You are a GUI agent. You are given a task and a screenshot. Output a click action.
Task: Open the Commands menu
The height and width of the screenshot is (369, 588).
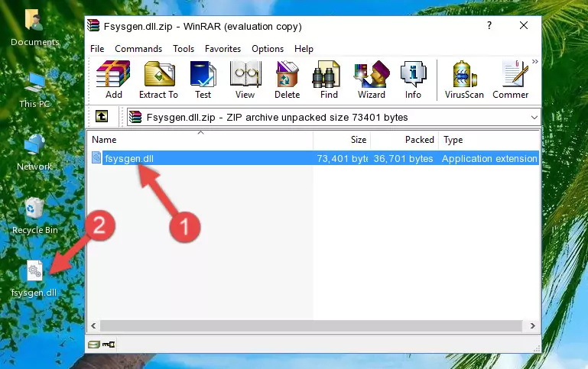138,49
